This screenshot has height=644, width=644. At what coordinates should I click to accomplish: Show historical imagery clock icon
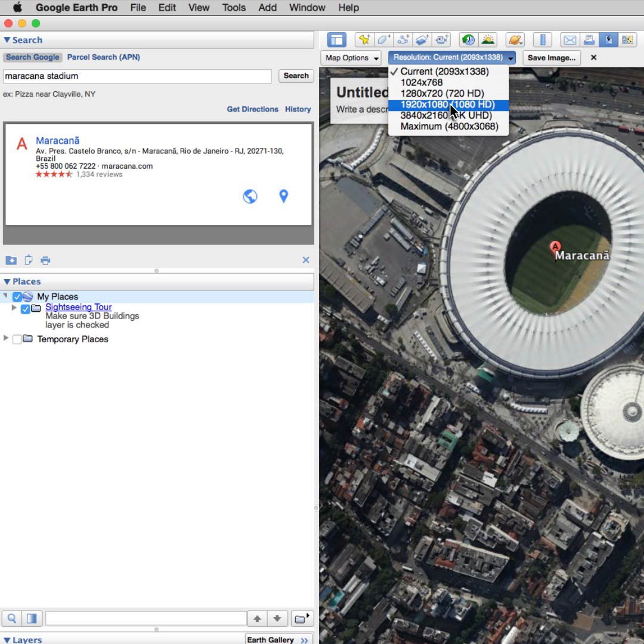pos(469,40)
